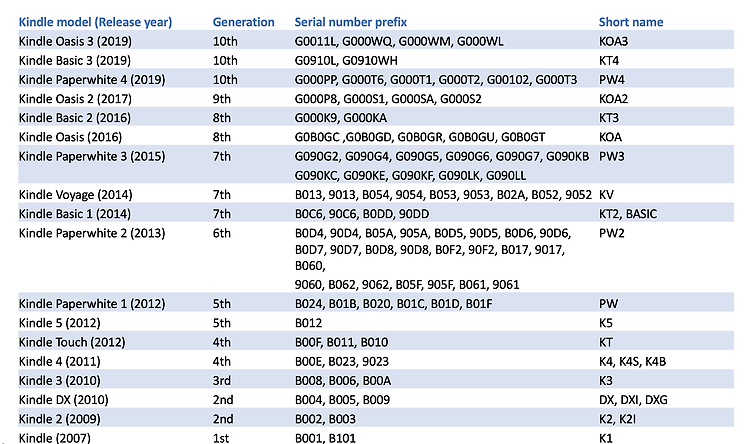Select the 'Kindle Basic 1 (2014)' cell
This screenshot has width=750, height=444.
pos(75,214)
